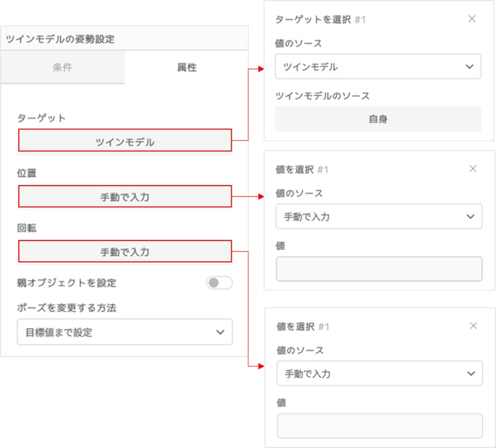Click the 手動で入力 button under 位置
The height and width of the screenshot is (448, 496).
[x=125, y=197]
